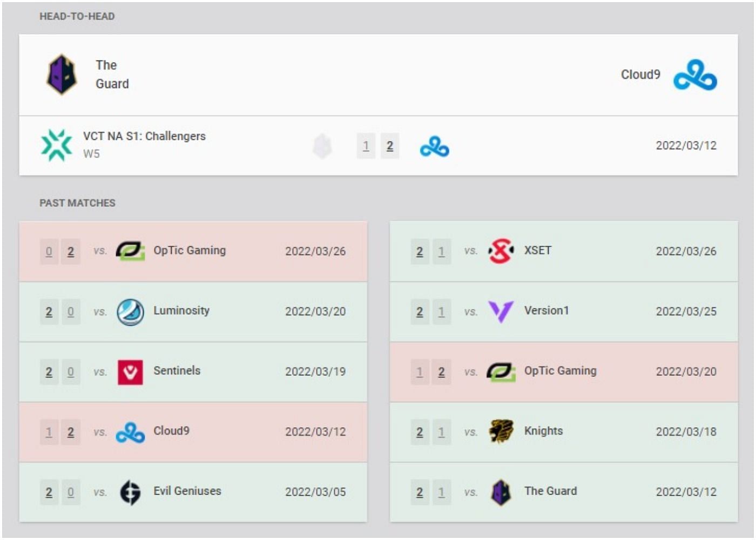Click faded Guard logo in head-to-head row
756x540 pixels.
[322, 146]
